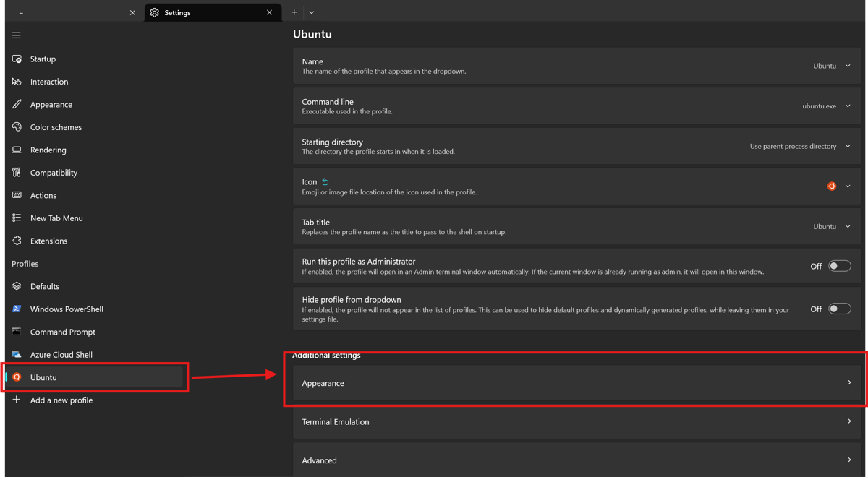Click the Actions keyboard icon
This screenshot has width=868, height=477.
pos(17,195)
